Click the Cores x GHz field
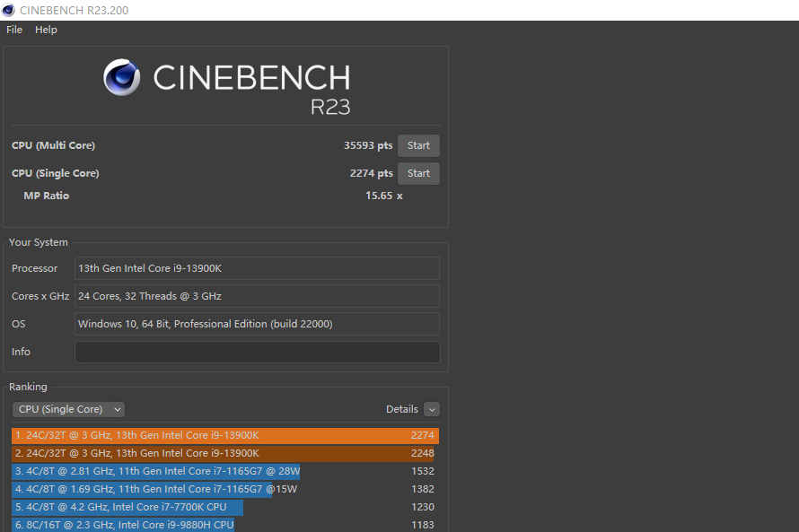Viewport: 799px width, 532px height. 257,296
